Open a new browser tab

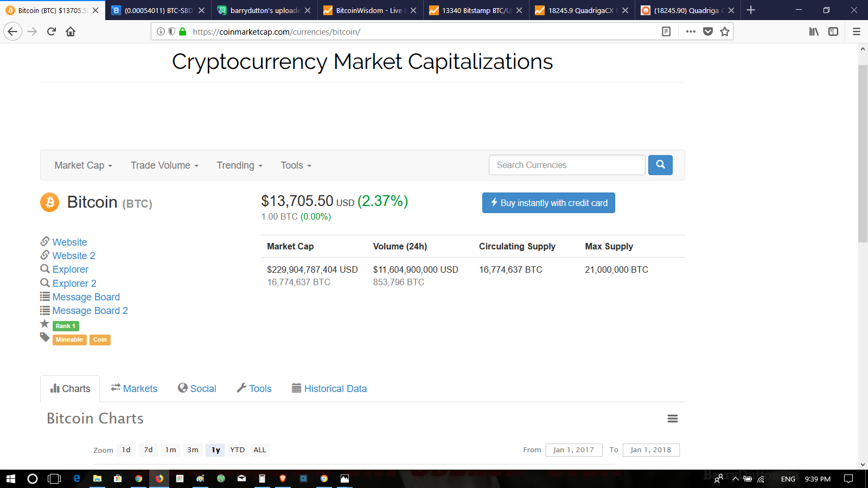751,10
